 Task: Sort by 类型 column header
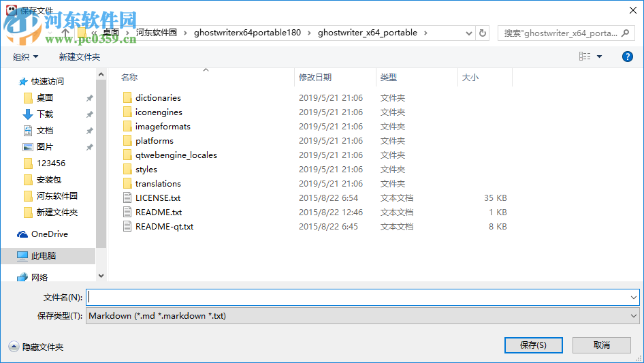389,77
